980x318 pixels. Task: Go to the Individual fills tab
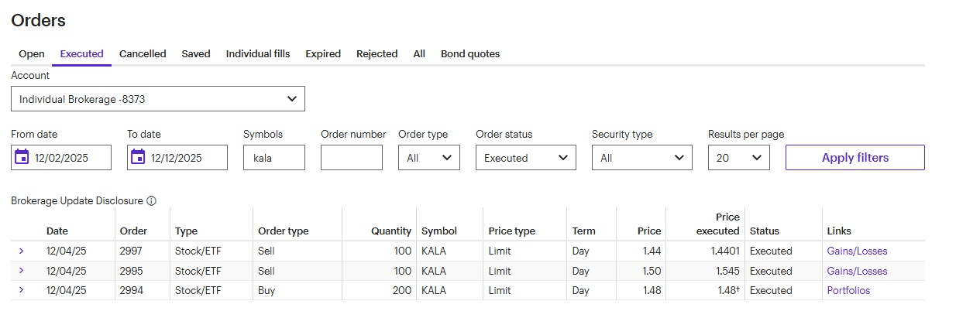(x=258, y=54)
